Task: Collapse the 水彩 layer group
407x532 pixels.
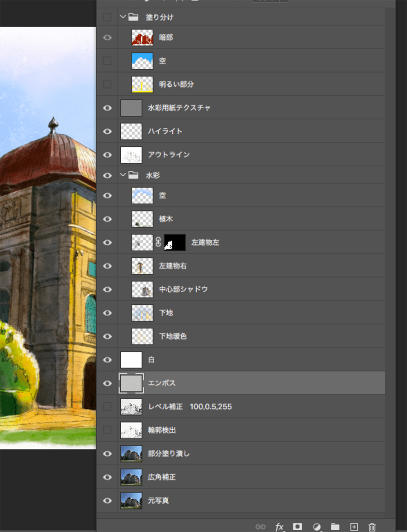Action: 123,174
